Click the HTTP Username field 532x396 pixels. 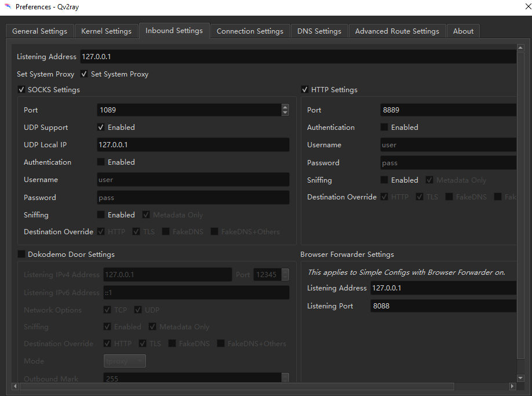448,145
